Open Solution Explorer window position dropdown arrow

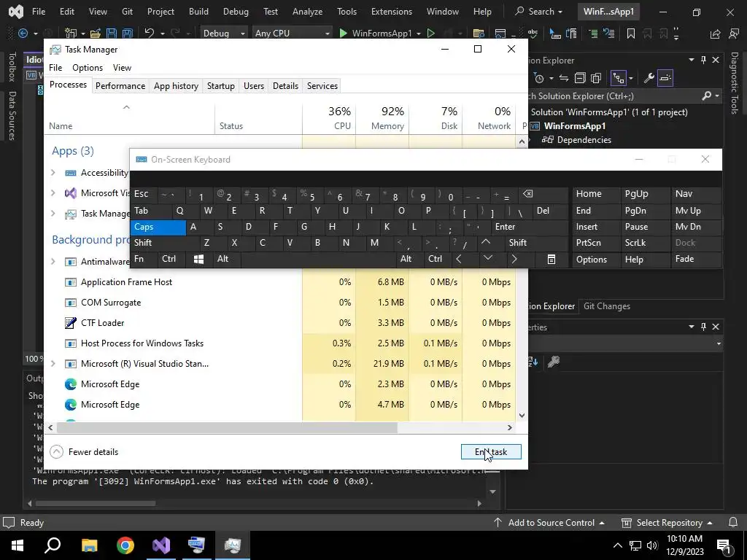(x=692, y=60)
